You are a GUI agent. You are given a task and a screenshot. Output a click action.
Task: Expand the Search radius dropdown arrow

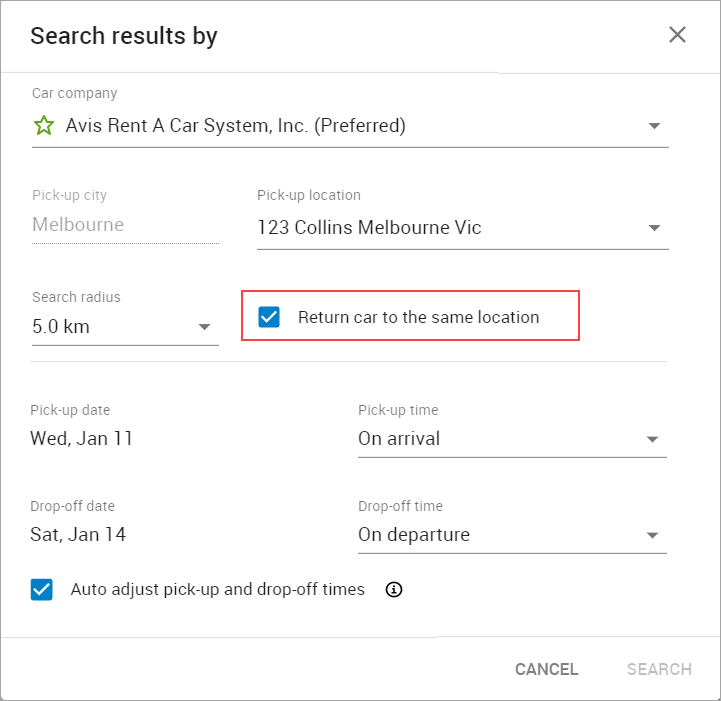coord(204,327)
